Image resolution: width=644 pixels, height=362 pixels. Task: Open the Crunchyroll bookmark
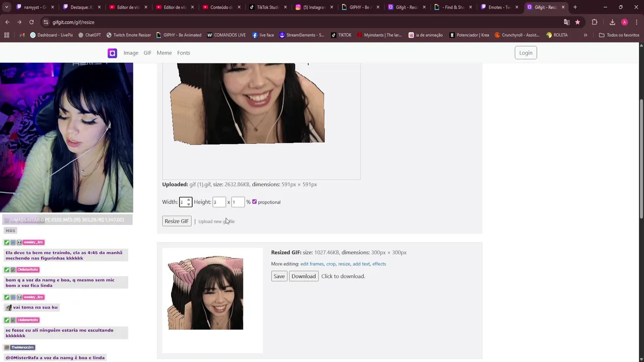click(517, 35)
